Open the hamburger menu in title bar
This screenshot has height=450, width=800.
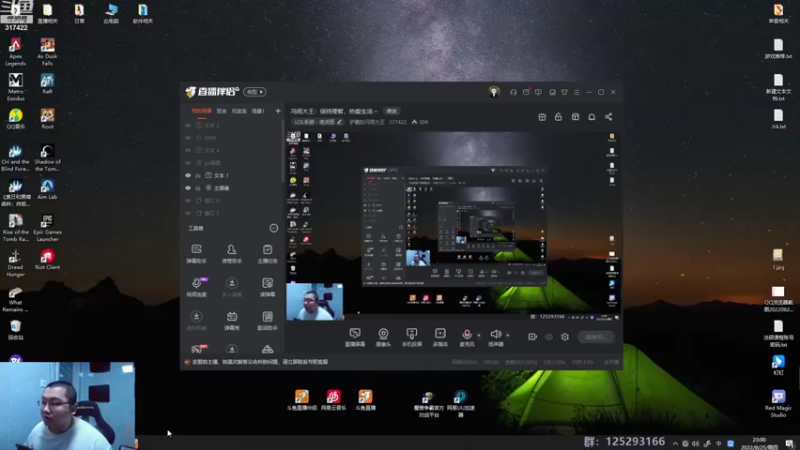click(577, 92)
